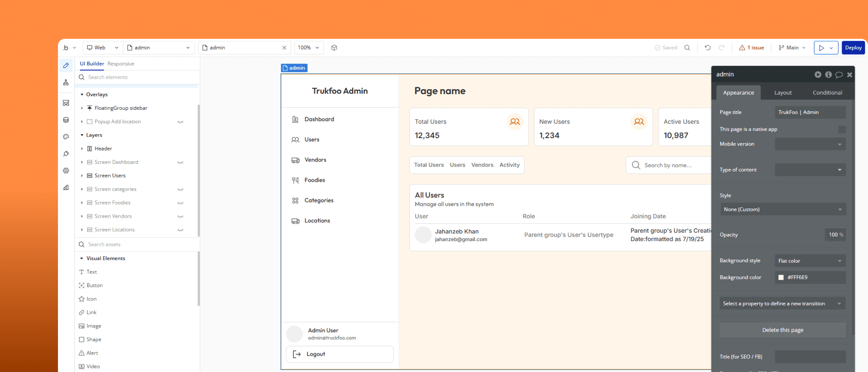
Task: Open the search magnifier next to Saved
Action: click(687, 48)
